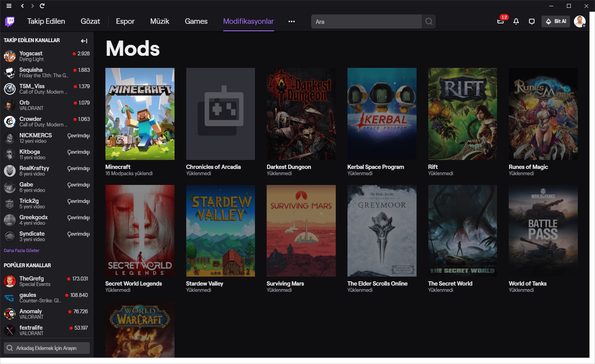Open the Rift game cover
The width and height of the screenshot is (595, 364).
tap(463, 114)
